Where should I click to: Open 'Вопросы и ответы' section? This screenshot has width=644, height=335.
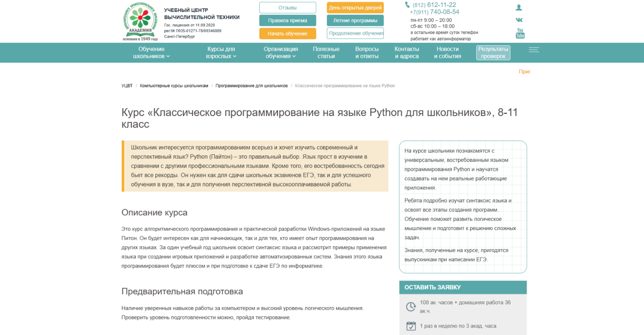coord(367,53)
